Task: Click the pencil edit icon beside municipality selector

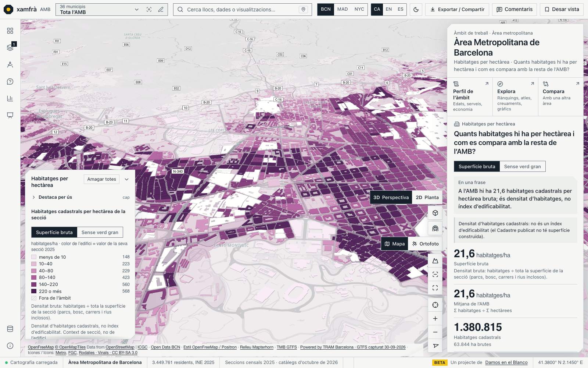Action: [x=161, y=10]
